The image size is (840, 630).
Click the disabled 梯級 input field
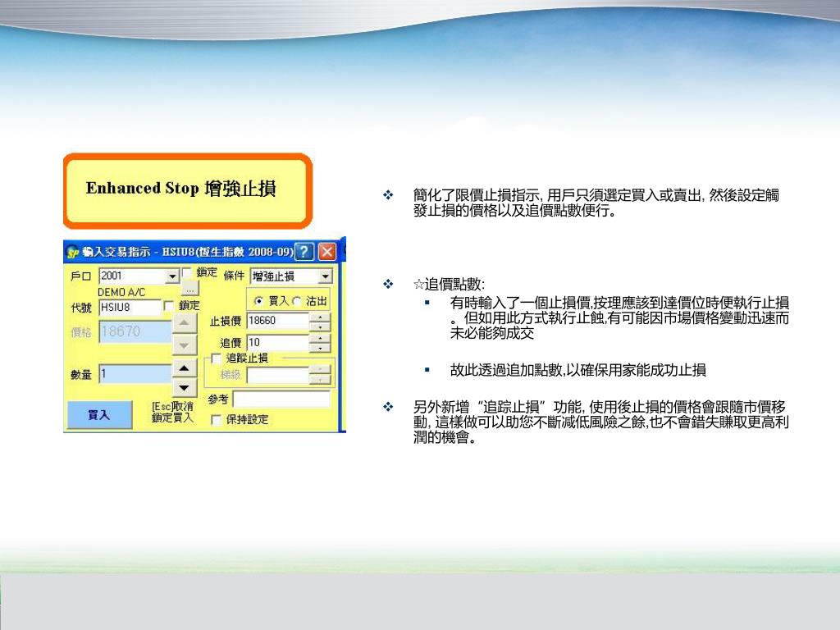(278, 376)
